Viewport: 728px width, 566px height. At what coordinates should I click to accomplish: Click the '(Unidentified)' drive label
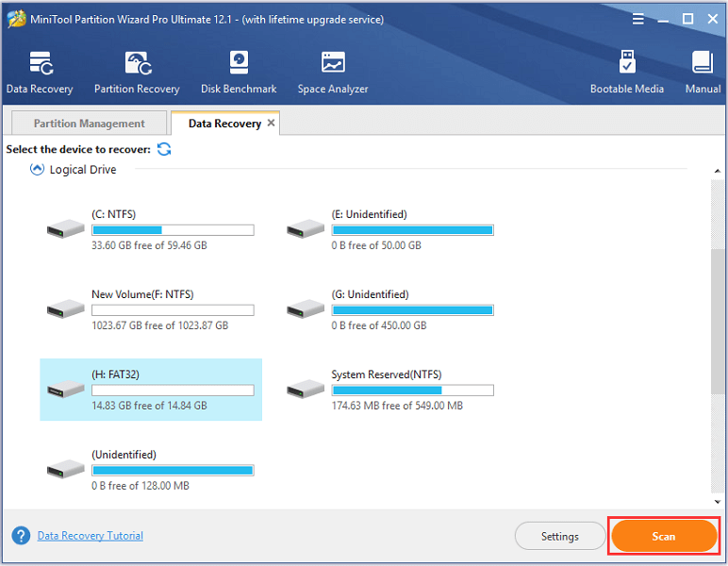(124, 454)
